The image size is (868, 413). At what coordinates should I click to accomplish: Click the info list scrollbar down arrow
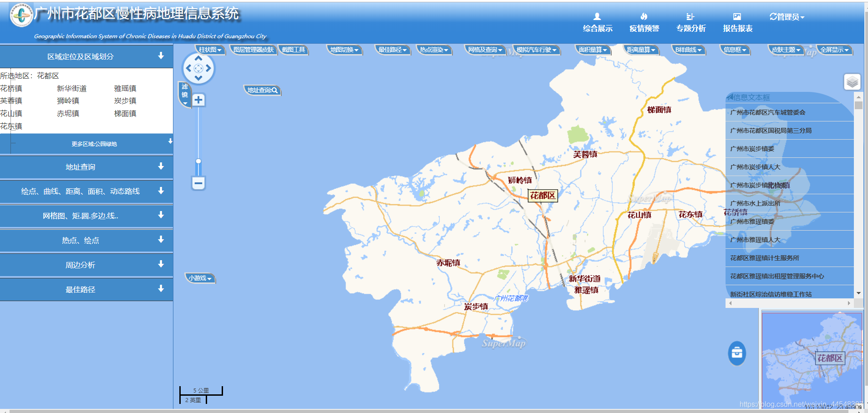click(858, 293)
